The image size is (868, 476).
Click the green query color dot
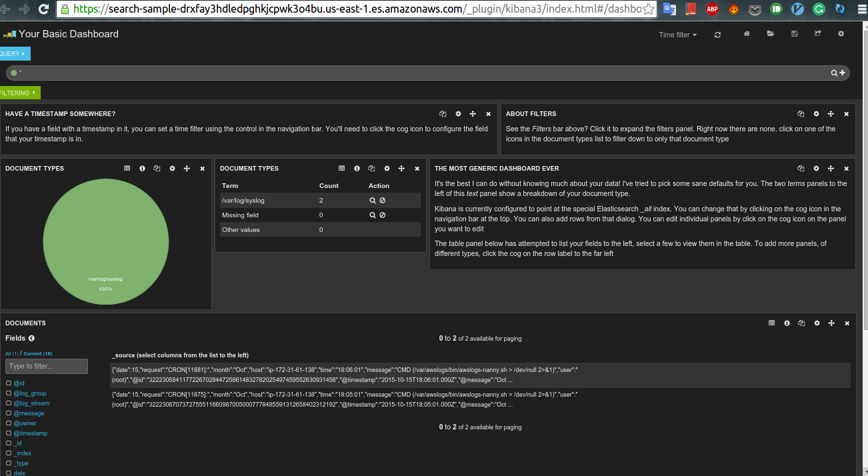click(13, 73)
